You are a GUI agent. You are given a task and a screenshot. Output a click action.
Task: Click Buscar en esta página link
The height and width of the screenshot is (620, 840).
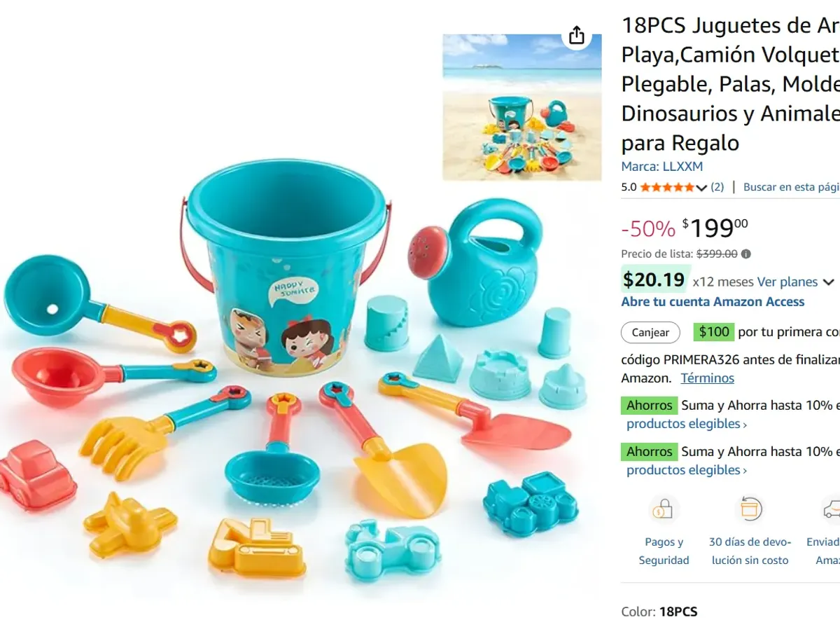click(x=791, y=187)
